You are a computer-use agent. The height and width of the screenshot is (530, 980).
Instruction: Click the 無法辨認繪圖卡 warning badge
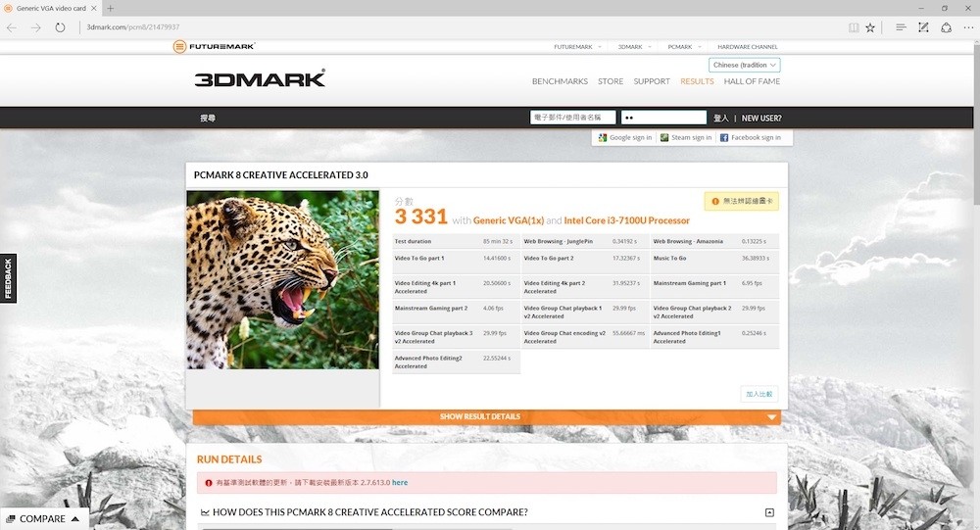pos(741,201)
